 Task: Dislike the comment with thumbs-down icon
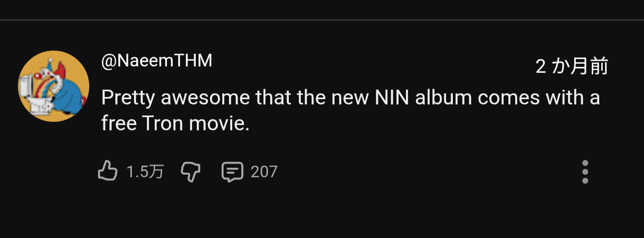coord(191,172)
